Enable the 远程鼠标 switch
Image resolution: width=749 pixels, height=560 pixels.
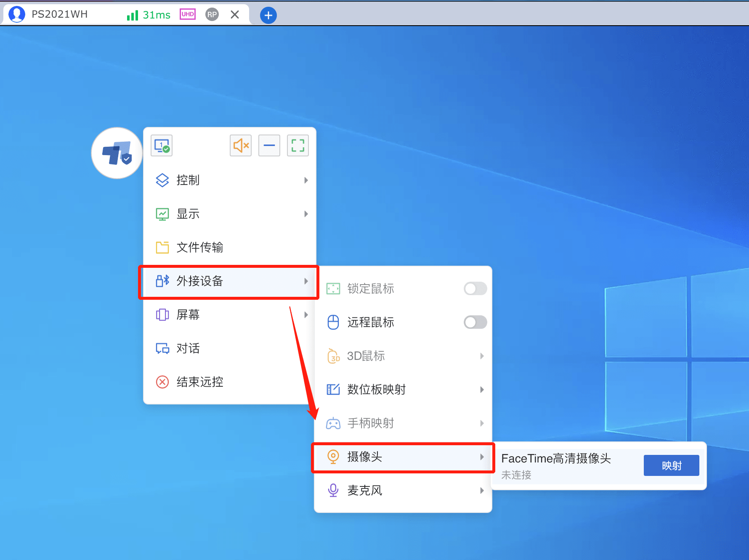[475, 322]
